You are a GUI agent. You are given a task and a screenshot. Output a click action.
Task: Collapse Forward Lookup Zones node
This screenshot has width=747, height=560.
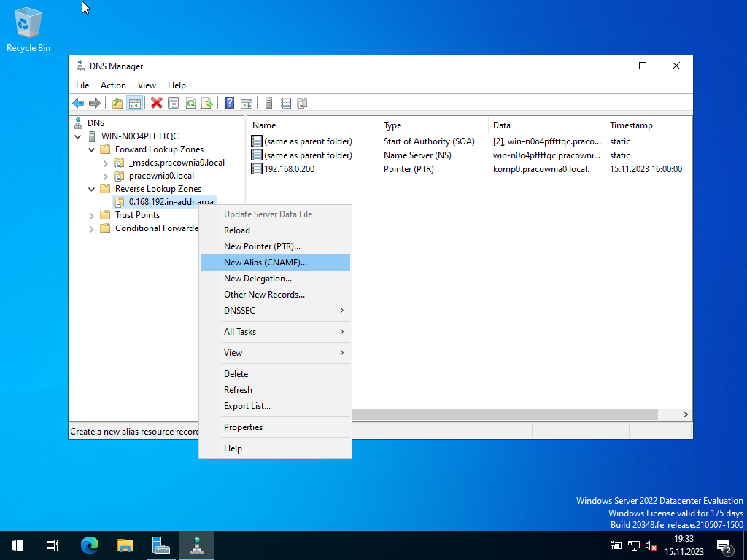[91, 149]
